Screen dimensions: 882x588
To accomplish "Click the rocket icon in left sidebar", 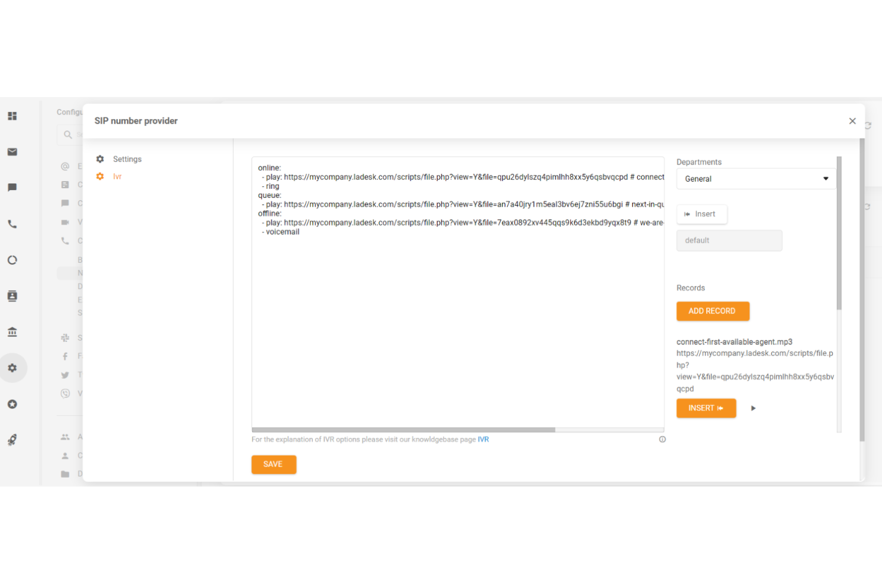I will [12, 440].
